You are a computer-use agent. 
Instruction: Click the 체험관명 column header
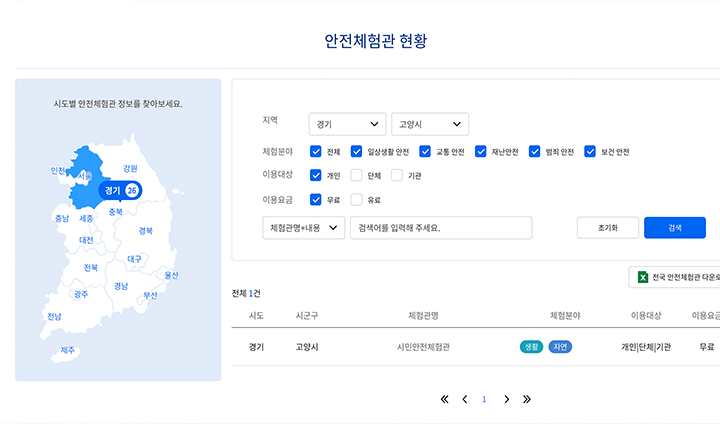pos(423,316)
